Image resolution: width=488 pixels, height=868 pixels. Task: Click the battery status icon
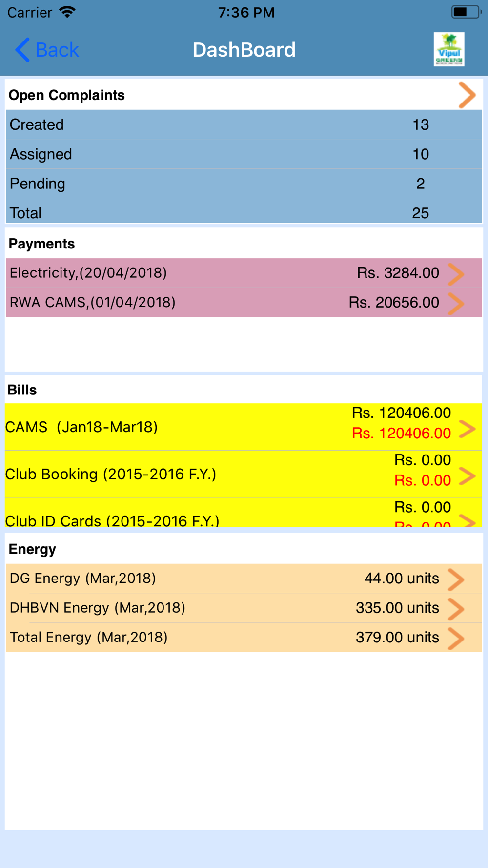pos(467,12)
